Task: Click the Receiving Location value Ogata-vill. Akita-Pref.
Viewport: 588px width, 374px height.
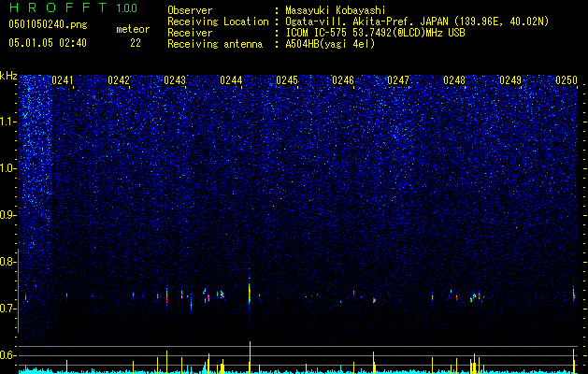Action: pyautogui.click(x=350, y=22)
